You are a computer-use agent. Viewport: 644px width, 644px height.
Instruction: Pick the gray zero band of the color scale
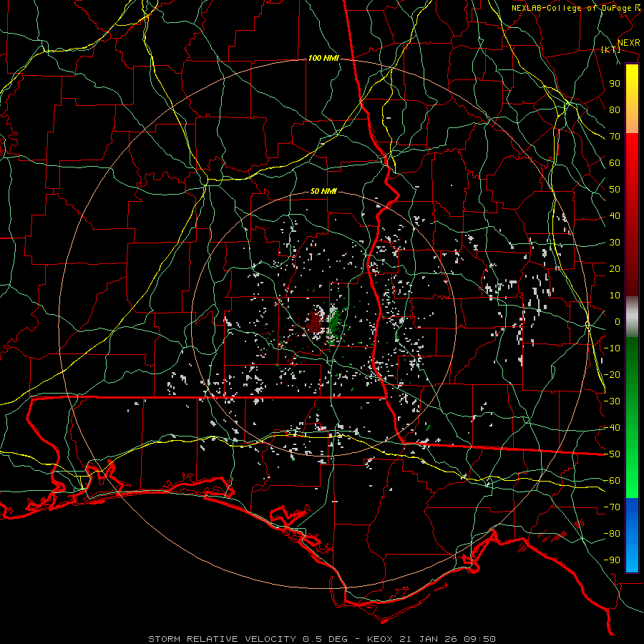[x=632, y=317]
